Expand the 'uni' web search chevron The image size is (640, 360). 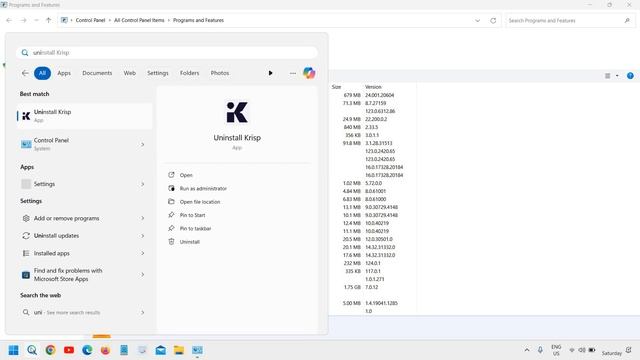pyautogui.click(x=142, y=313)
